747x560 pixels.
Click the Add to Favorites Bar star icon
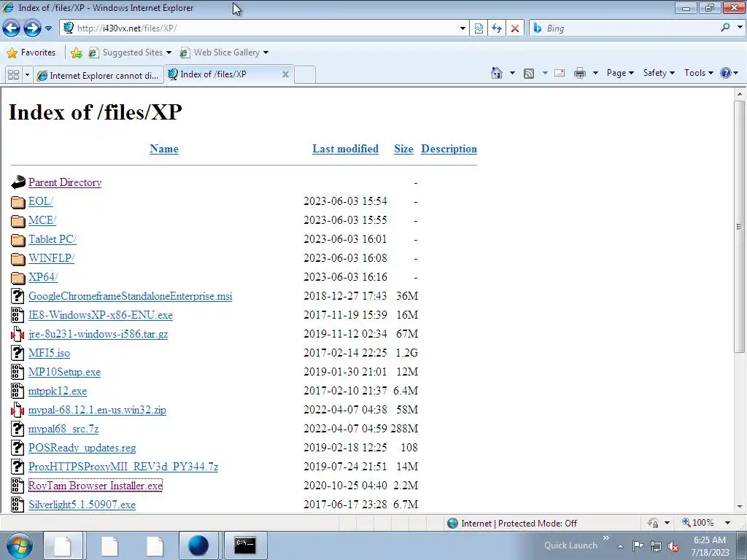[x=76, y=52]
